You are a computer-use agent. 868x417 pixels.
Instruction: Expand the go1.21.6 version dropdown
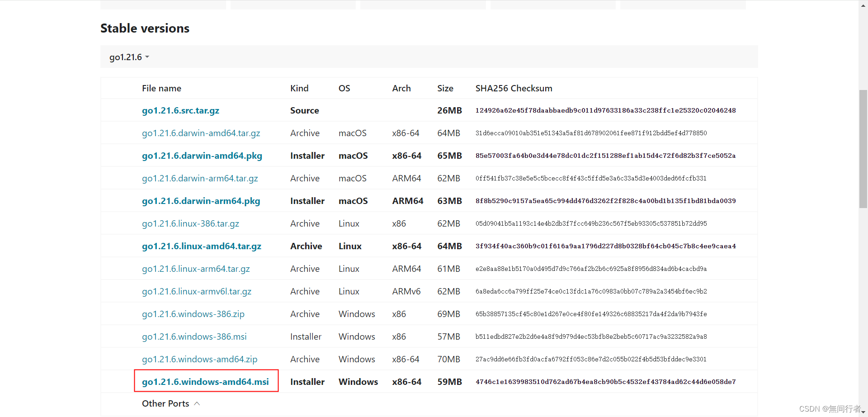pos(129,57)
